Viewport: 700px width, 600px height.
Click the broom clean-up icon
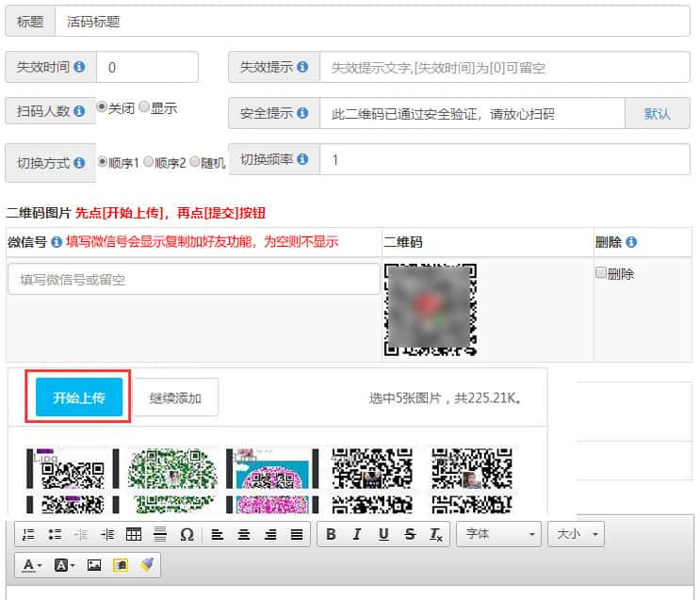point(146,565)
